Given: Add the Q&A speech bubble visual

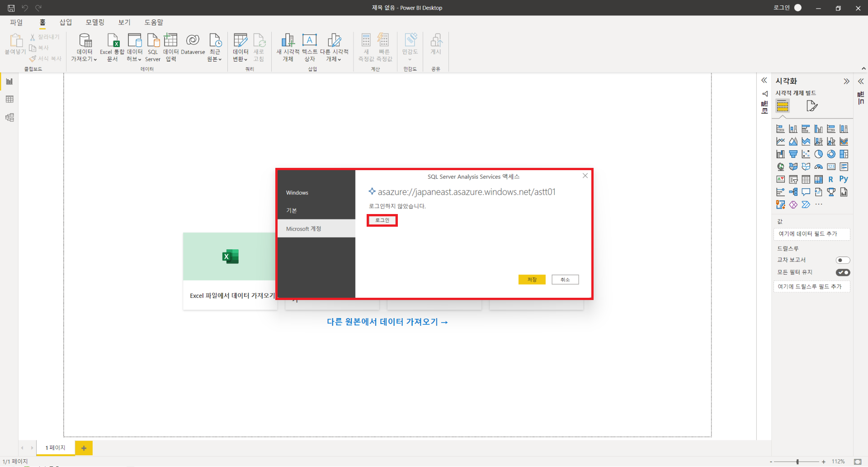Looking at the screenshot, I should pyautogui.click(x=806, y=192).
